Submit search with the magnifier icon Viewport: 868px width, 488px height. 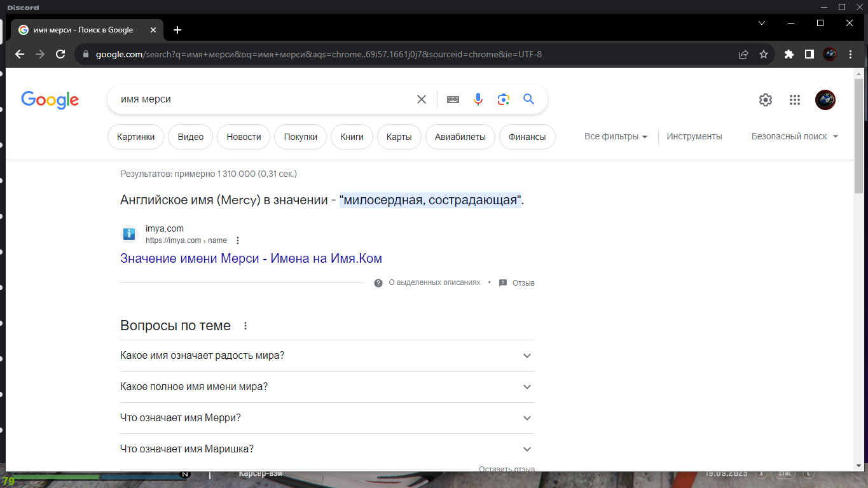click(x=529, y=99)
